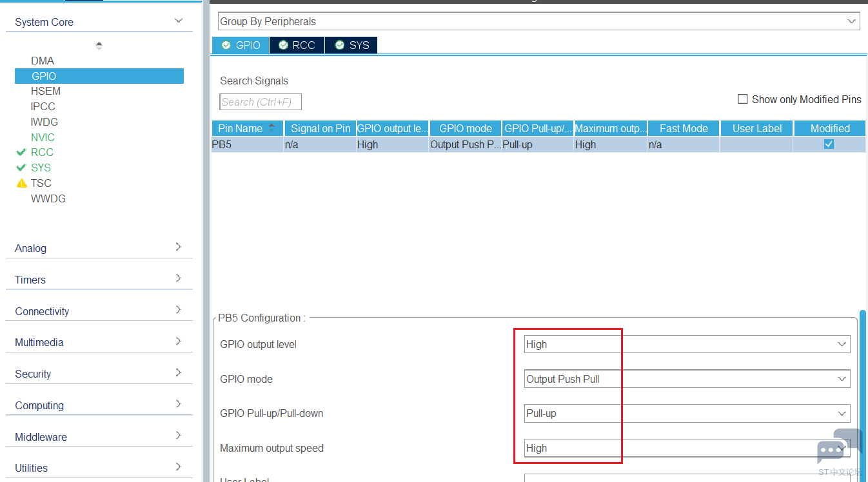Image resolution: width=868 pixels, height=482 pixels.
Task: Toggle Show only Modified Pins checkbox
Action: coord(742,99)
